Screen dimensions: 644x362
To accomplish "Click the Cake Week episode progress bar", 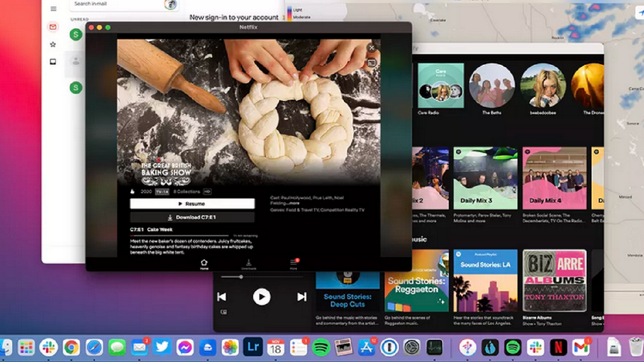I will pyautogui.click(x=180, y=235).
